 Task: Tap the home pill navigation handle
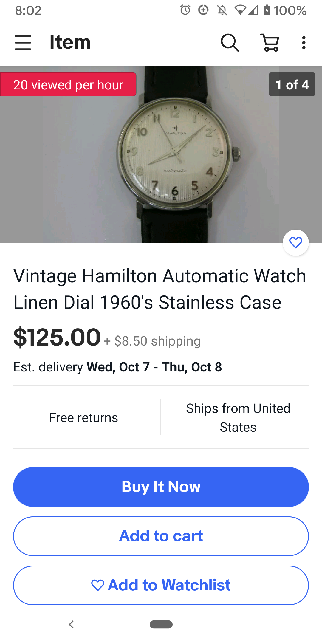(161, 624)
